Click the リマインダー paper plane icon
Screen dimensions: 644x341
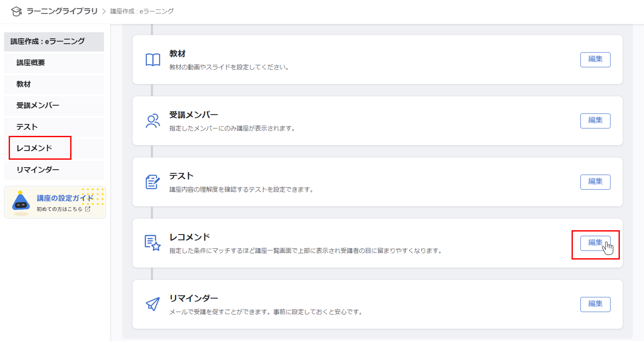coord(153,304)
